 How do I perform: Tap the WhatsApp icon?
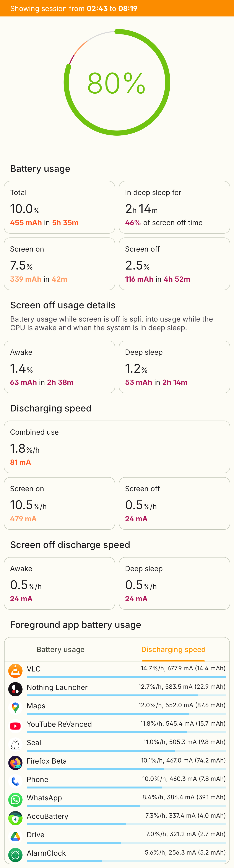(15, 800)
